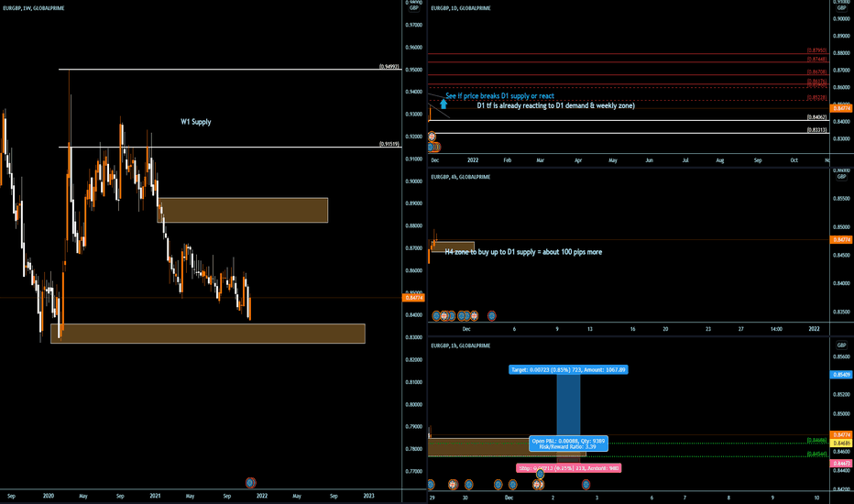Open the GBP currency selector on the weekly chart
The height and width of the screenshot is (504, 854).
pos(414,8)
